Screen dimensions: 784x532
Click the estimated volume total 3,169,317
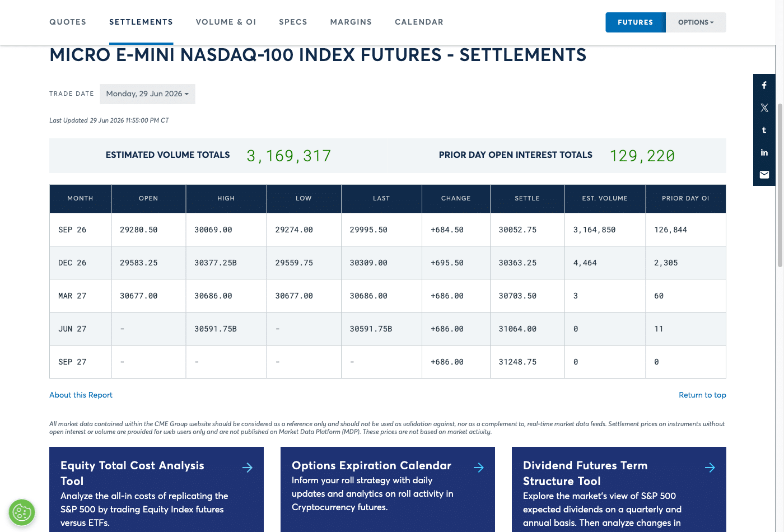[x=289, y=156]
